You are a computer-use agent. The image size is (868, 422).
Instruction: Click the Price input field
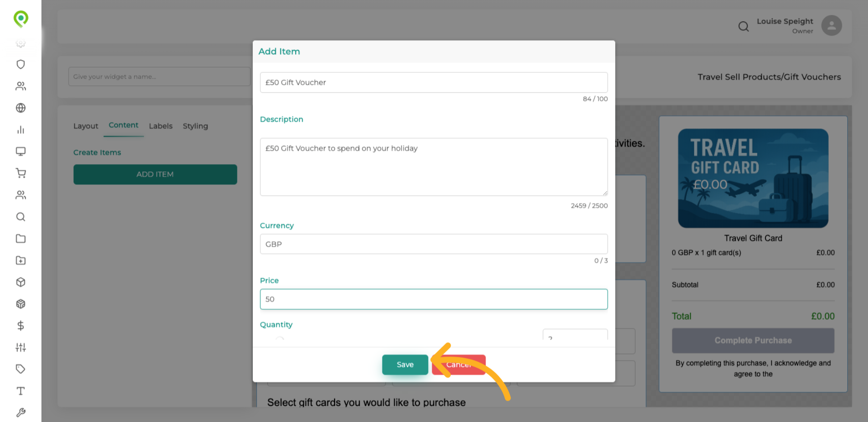click(x=434, y=299)
